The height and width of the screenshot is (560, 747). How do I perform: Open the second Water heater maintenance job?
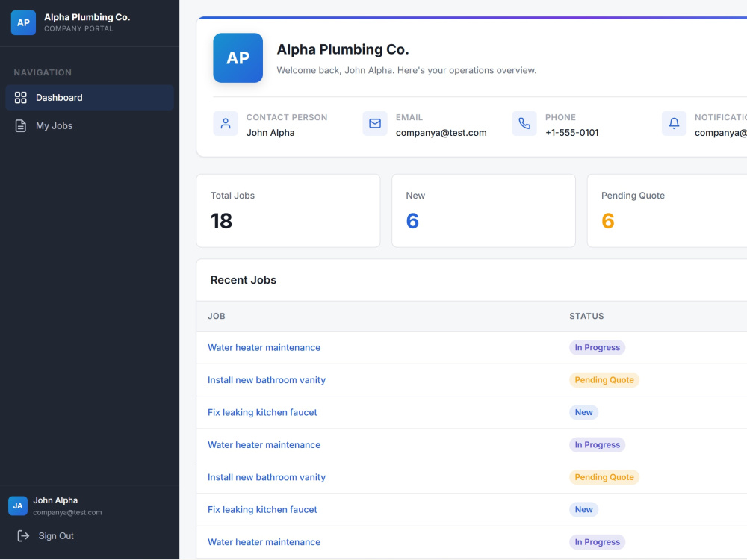[x=264, y=445]
